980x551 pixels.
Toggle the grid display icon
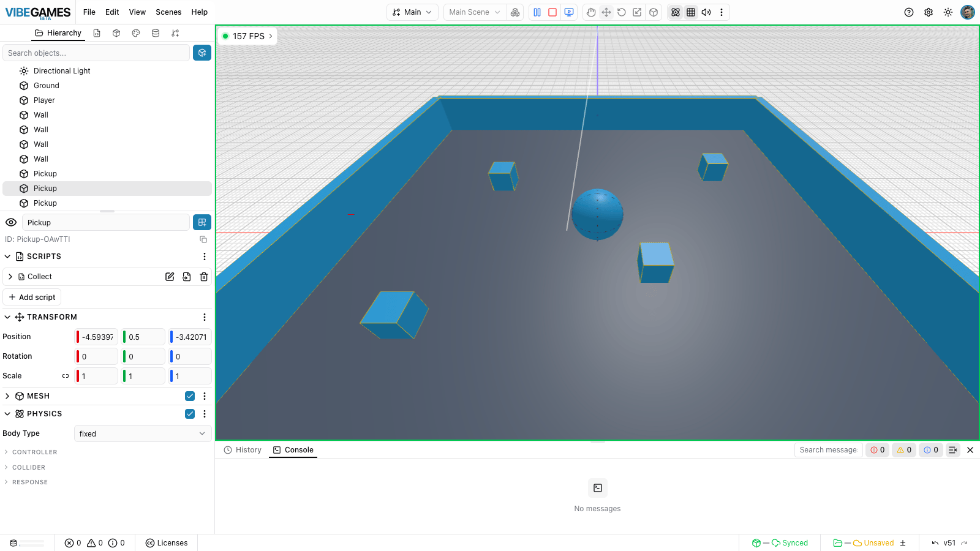(x=691, y=12)
